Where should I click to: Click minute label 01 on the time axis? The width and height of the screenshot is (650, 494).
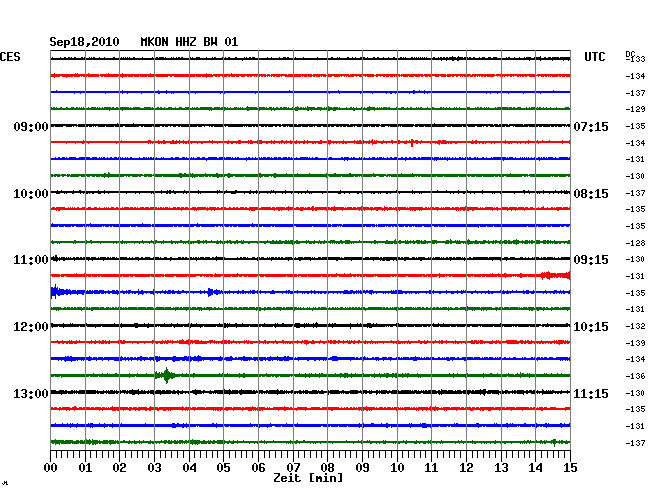[85, 467]
